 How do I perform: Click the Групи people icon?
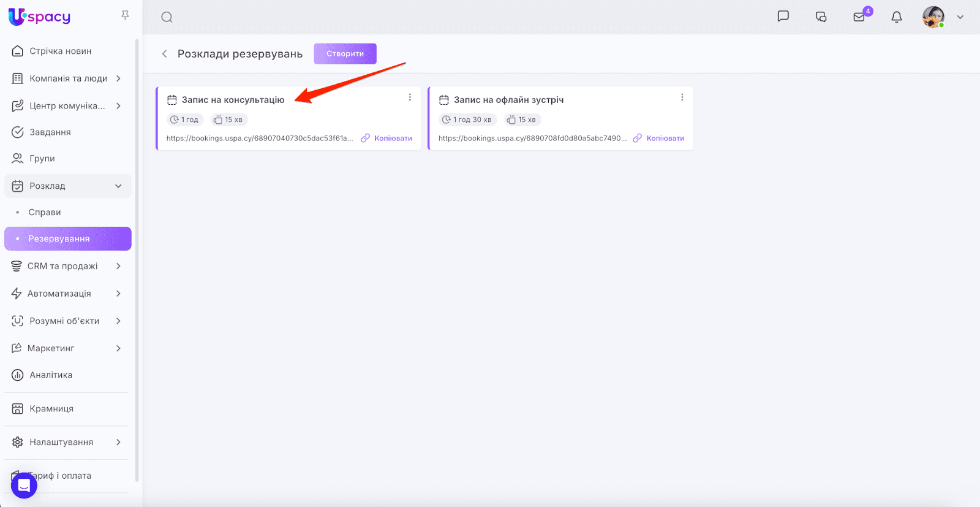click(x=18, y=159)
